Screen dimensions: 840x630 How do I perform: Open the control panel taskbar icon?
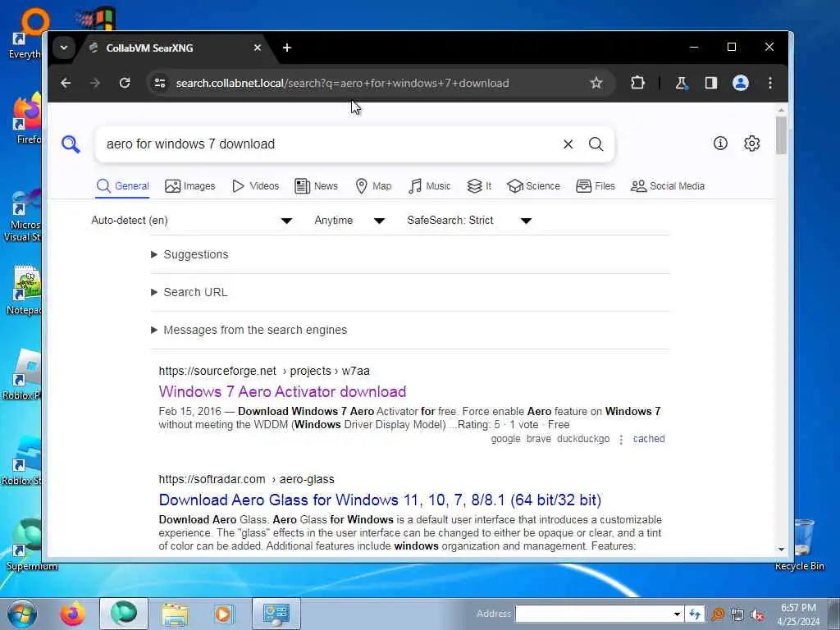(x=276, y=614)
